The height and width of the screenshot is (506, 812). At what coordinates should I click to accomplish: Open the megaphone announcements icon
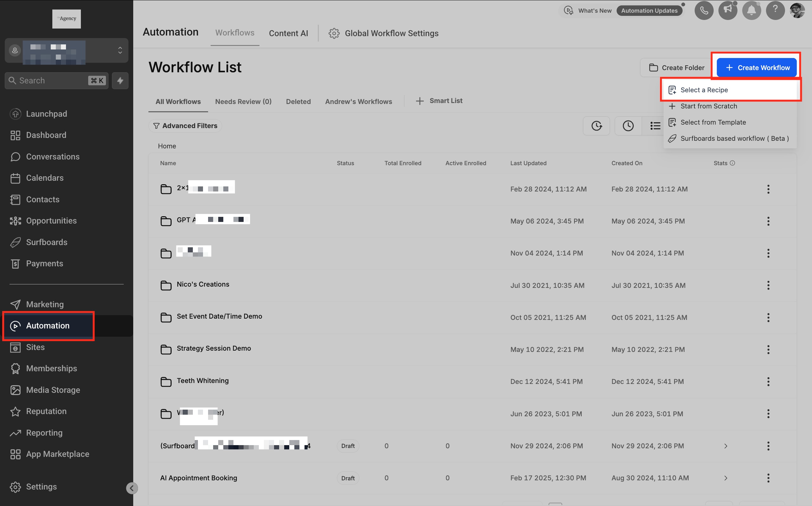click(728, 11)
